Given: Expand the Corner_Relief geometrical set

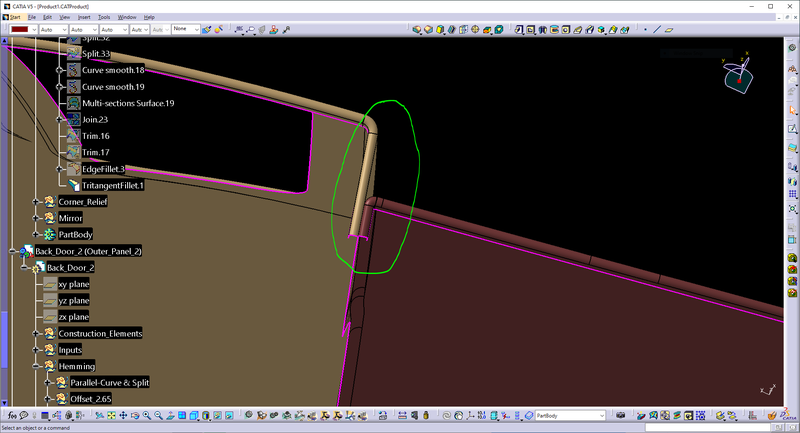Looking at the screenshot, I should (36, 201).
